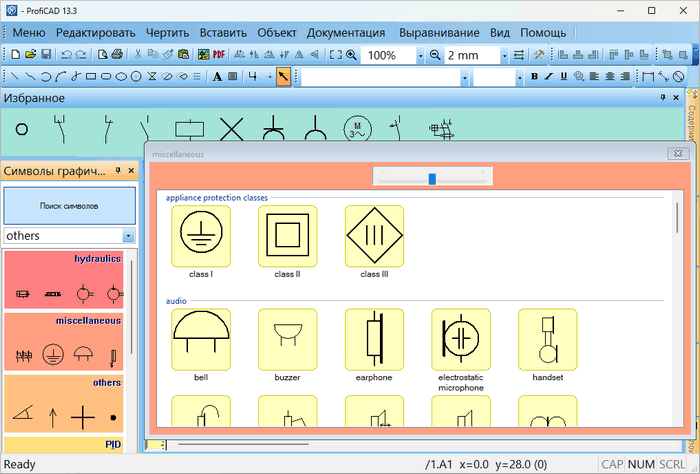Click the Поиск символов button
The image size is (700, 474).
(69, 206)
